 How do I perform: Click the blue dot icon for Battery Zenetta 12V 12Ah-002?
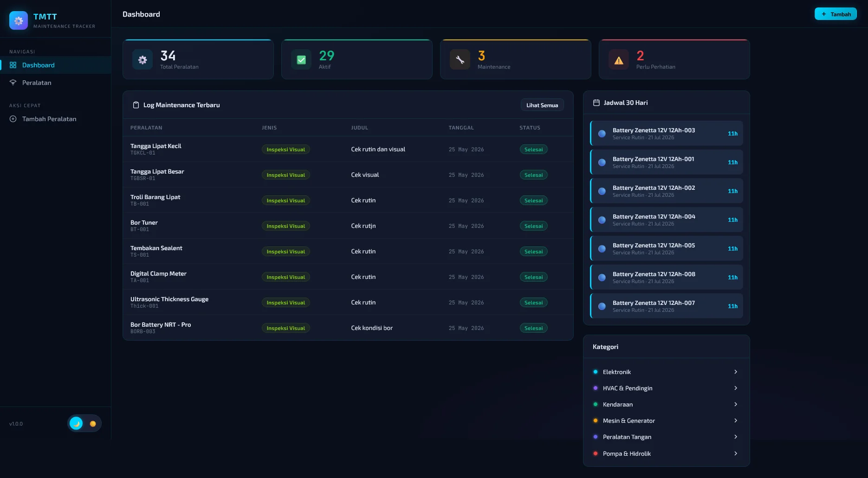pos(602,191)
